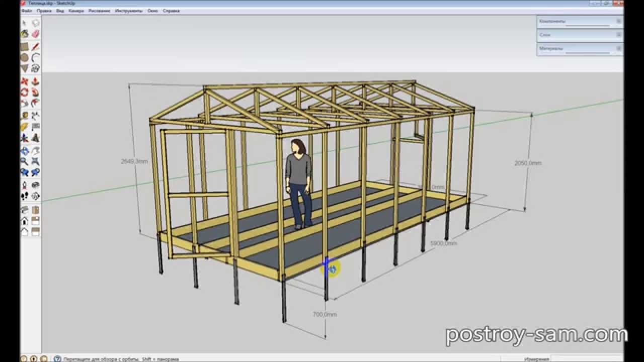Open the Инструменты menu
The height and width of the screenshot is (362, 644).
[x=129, y=11]
